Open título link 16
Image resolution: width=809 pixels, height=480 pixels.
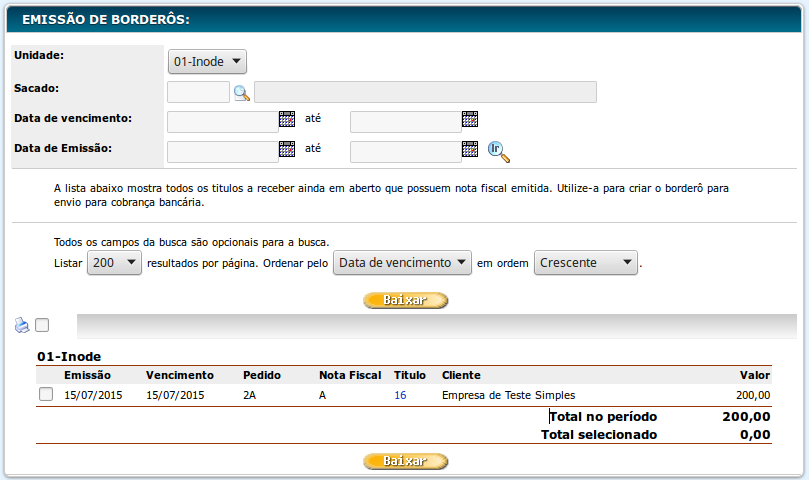click(x=400, y=395)
